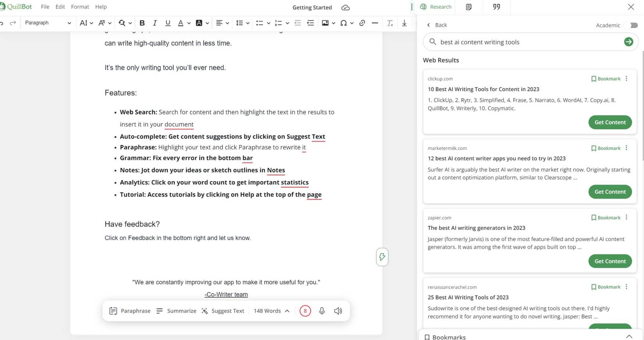
Task: Get Content from zapier.com result
Action: [610, 261]
